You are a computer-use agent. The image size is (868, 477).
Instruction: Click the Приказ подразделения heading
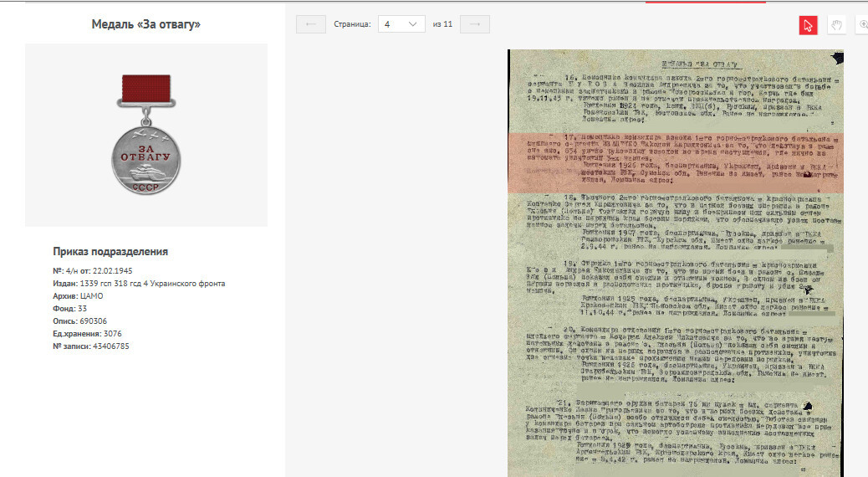(110, 252)
